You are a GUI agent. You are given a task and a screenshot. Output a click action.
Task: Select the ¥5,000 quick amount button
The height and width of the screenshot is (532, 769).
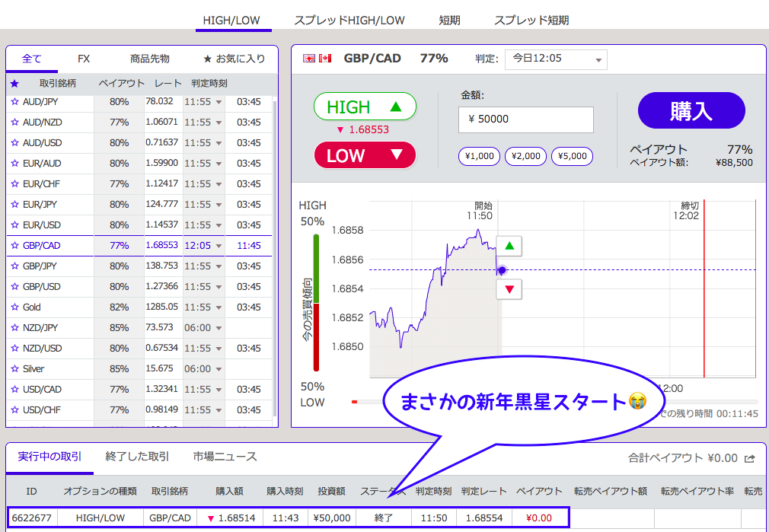(572, 156)
